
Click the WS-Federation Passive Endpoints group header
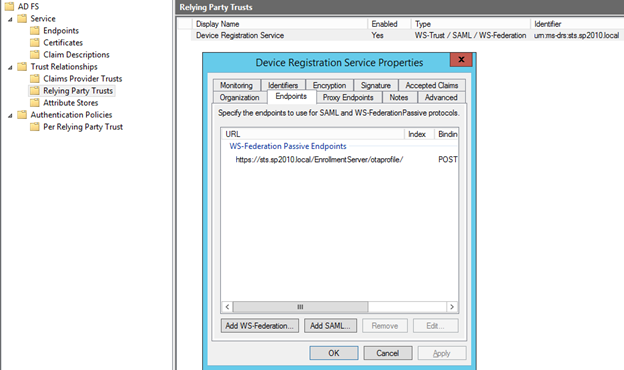(x=288, y=146)
